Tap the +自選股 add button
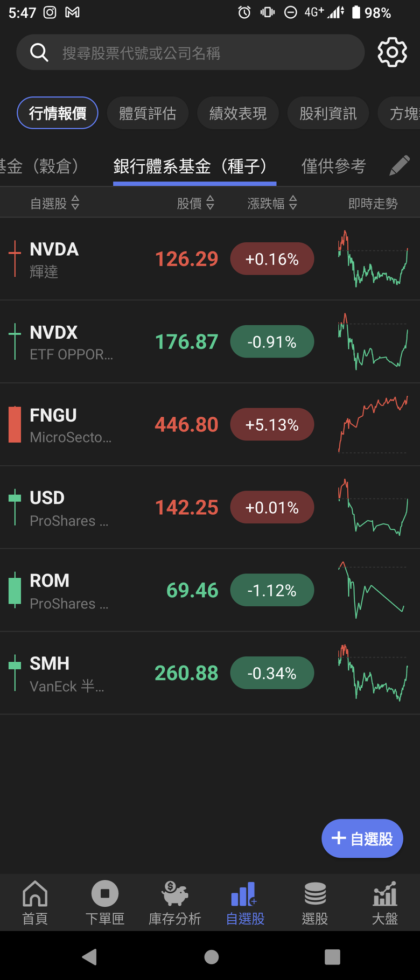The width and height of the screenshot is (420, 980). pos(362,838)
